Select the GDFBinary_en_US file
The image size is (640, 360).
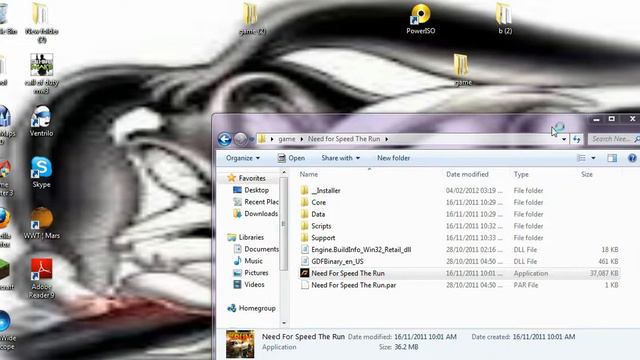[337, 262]
